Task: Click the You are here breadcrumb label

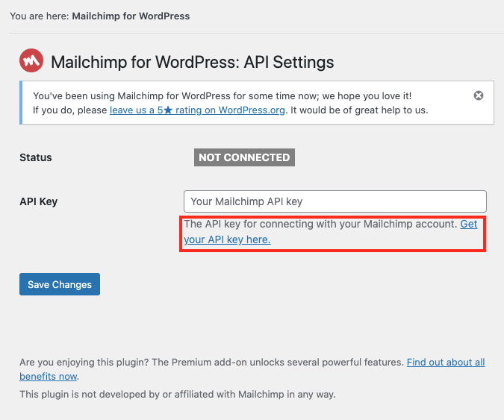Action: (x=40, y=16)
